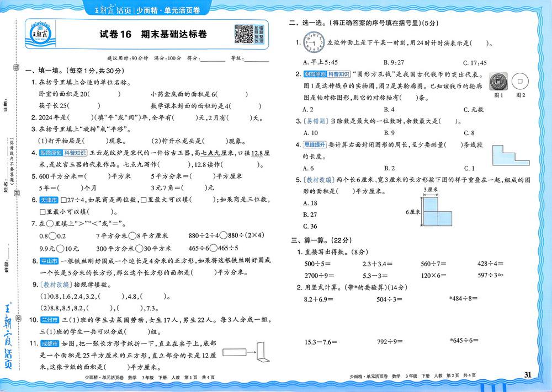
Task: Click the page number 31
Action: point(528,374)
